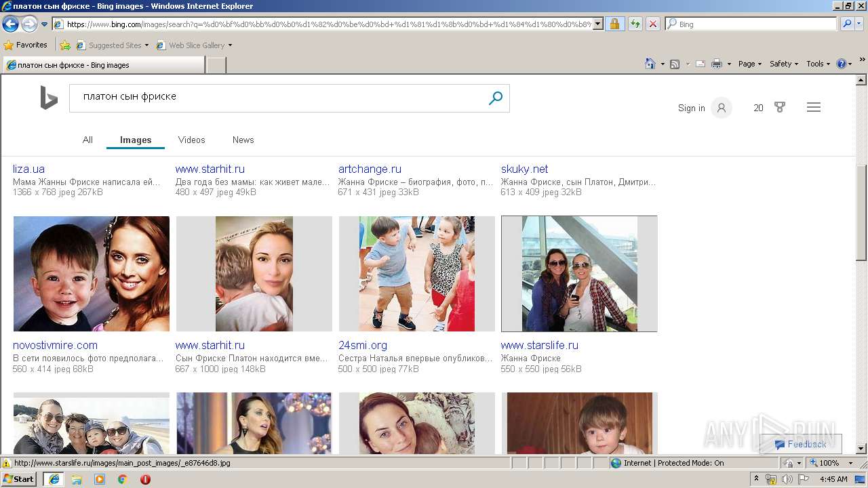Viewport: 868px width, 488px height.
Task: Stop loading with the red X icon
Action: click(x=652, y=24)
